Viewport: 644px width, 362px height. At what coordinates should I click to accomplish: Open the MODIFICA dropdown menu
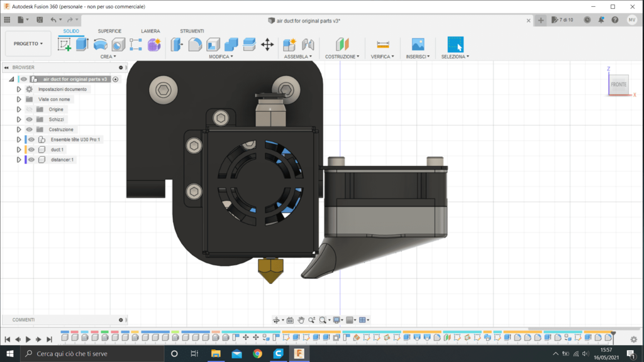[x=221, y=57]
